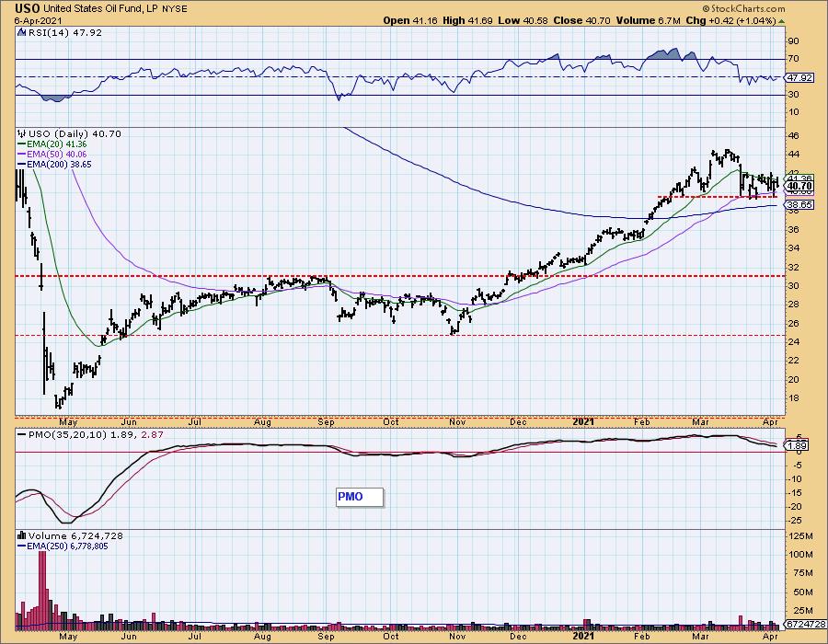Click the 125M volume axis label
This screenshot has height=644, width=828.
tap(801, 536)
